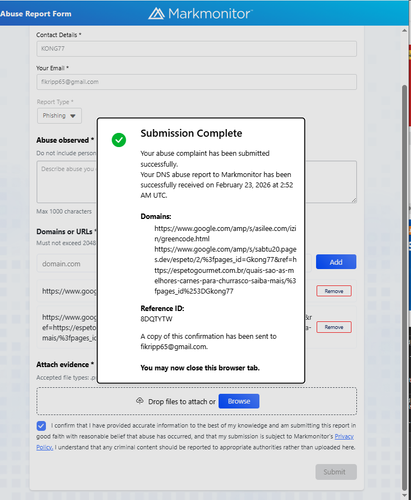Click the grayed Submit button
This screenshot has height=500, width=411.
pyautogui.click(x=336, y=472)
